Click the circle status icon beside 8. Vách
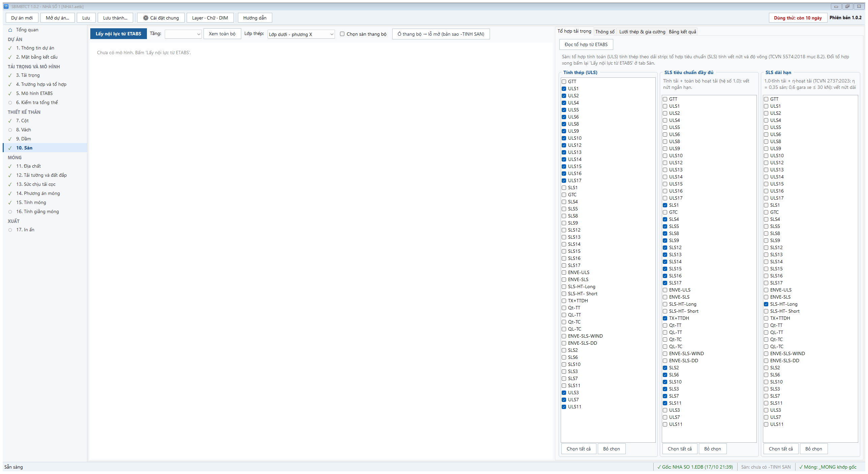The image size is (868, 474). 10,130
